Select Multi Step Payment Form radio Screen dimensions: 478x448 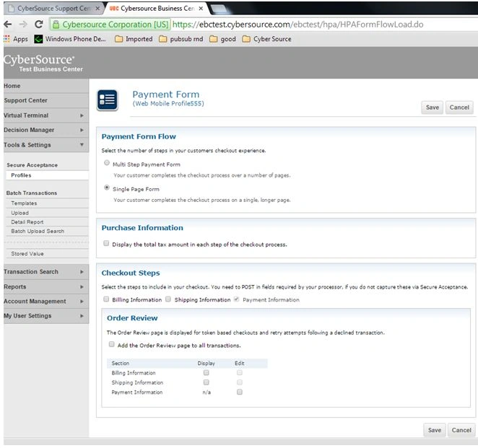pyautogui.click(x=107, y=162)
